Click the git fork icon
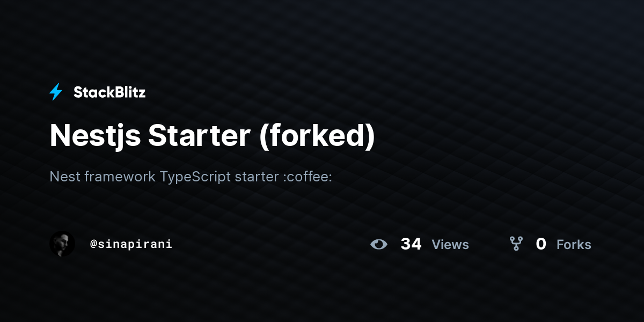The image size is (644, 322). tap(516, 244)
